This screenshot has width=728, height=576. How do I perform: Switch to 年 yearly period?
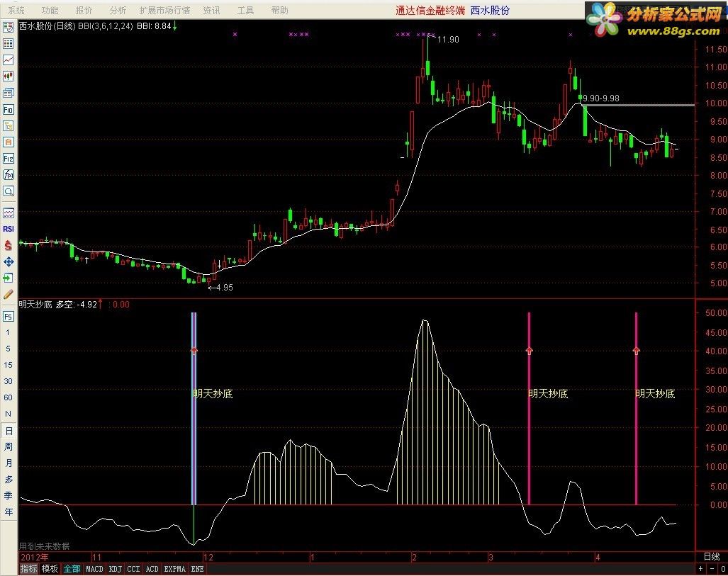pos(9,512)
